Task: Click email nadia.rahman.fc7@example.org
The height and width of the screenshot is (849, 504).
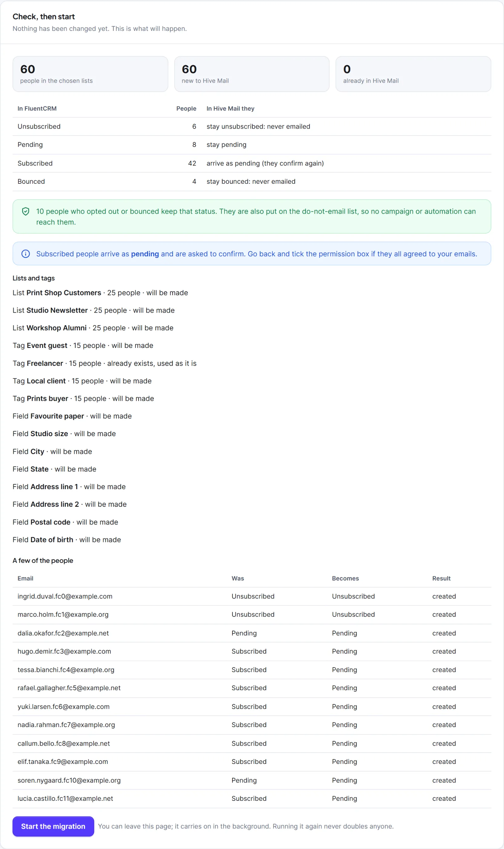Action: point(66,725)
